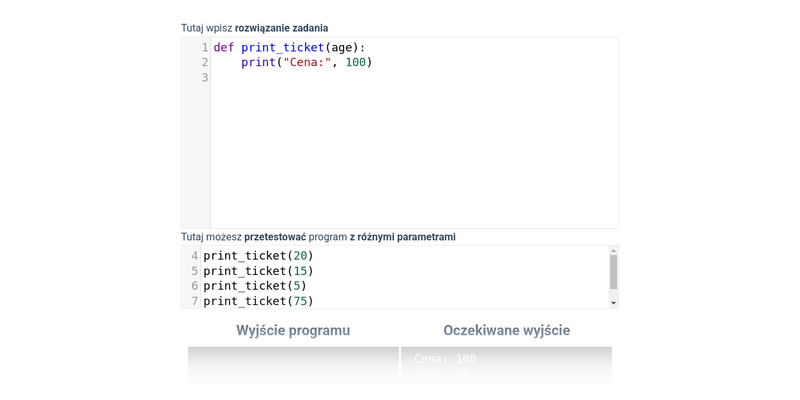800x400 pixels.
Task: Click the 'Oczekiwane wyjście' heading
Action: click(507, 330)
